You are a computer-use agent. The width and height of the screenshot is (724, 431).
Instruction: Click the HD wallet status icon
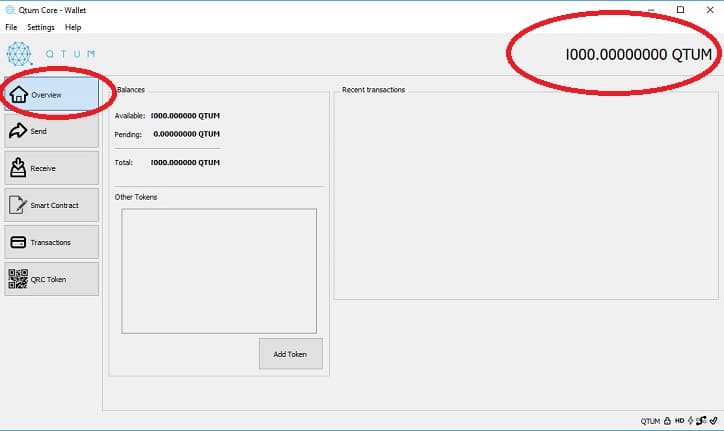[x=679, y=421]
